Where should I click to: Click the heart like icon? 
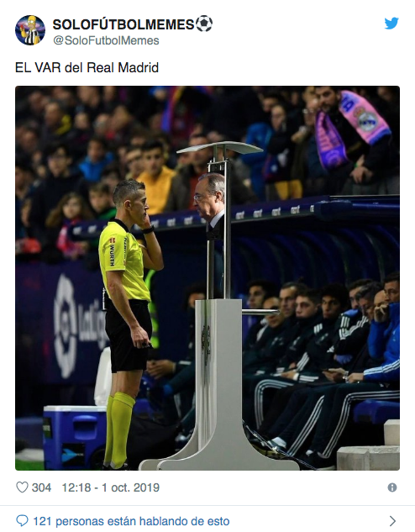tap(22, 487)
